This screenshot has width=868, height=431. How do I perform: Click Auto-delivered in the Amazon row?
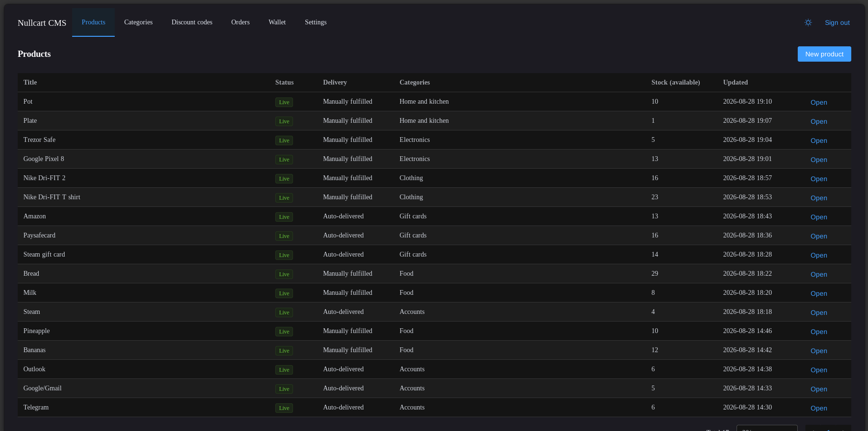click(x=343, y=216)
